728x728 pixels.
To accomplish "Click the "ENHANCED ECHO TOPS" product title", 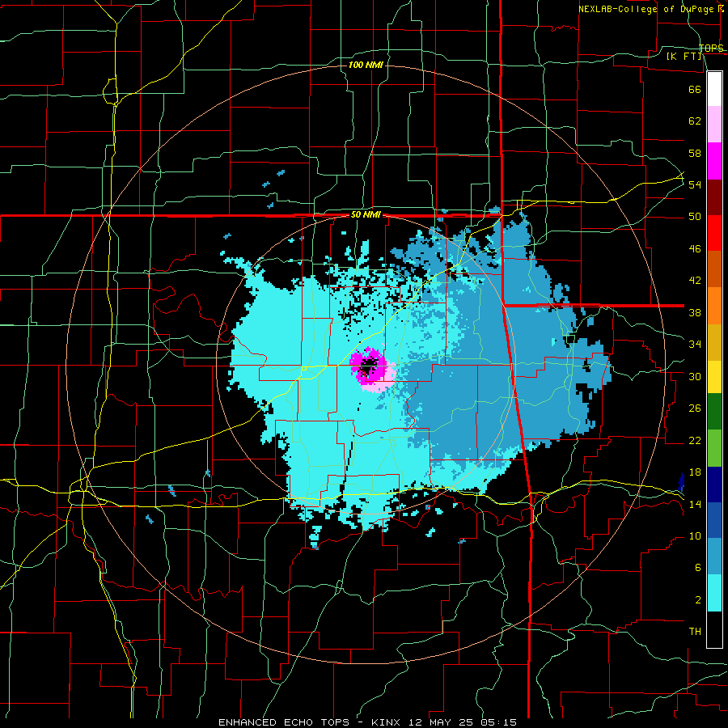I will tap(284, 722).
